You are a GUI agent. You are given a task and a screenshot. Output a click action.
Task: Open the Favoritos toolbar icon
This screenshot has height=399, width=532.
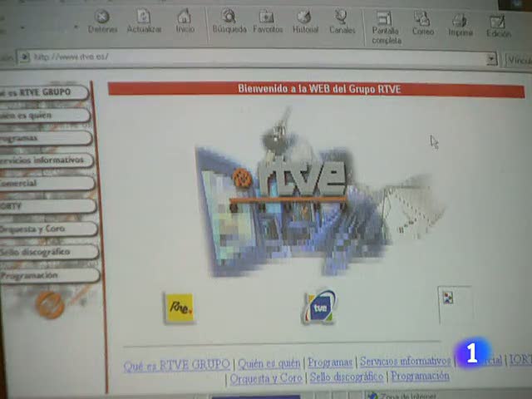tap(268, 20)
